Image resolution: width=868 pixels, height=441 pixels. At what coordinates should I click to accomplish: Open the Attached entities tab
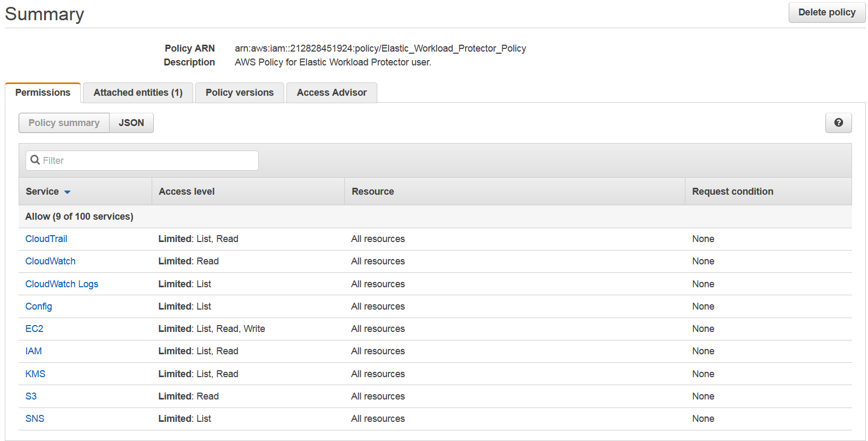(138, 93)
